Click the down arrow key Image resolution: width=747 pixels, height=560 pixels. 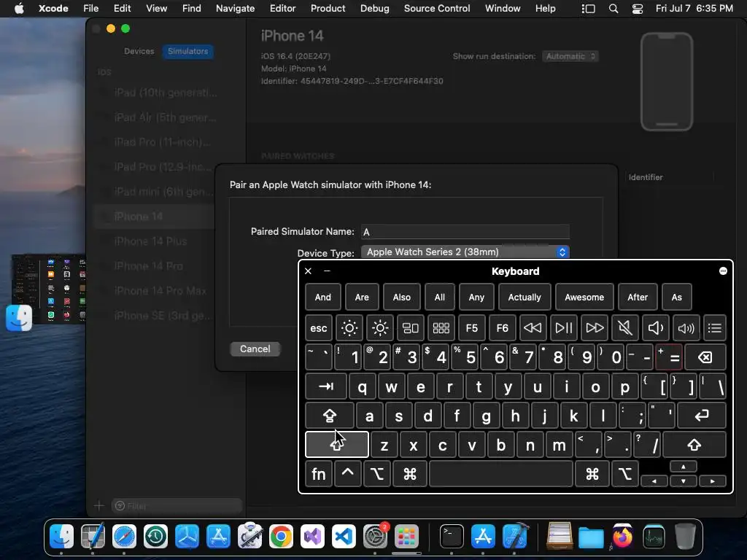tap(683, 481)
